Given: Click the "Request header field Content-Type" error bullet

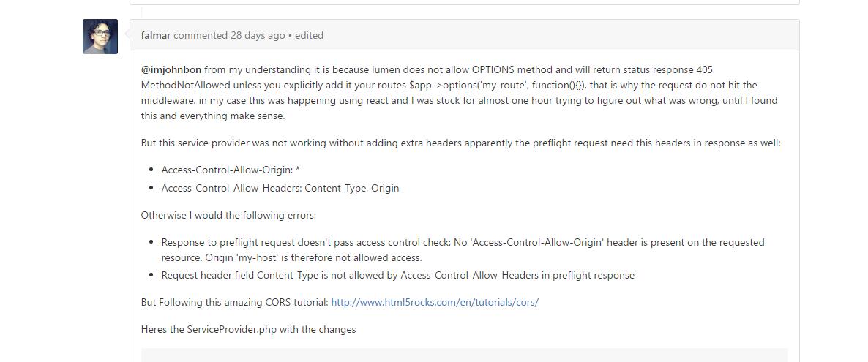Looking at the screenshot, I should (398, 276).
